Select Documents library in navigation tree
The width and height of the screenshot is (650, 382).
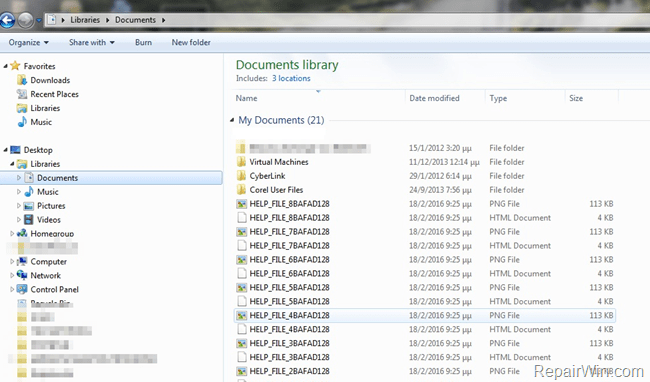(x=111, y=178)
